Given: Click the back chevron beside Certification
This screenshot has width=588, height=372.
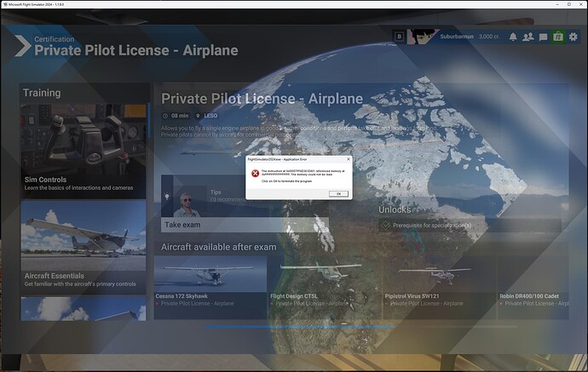Looking at the screenshot, I should click(23, 46).
